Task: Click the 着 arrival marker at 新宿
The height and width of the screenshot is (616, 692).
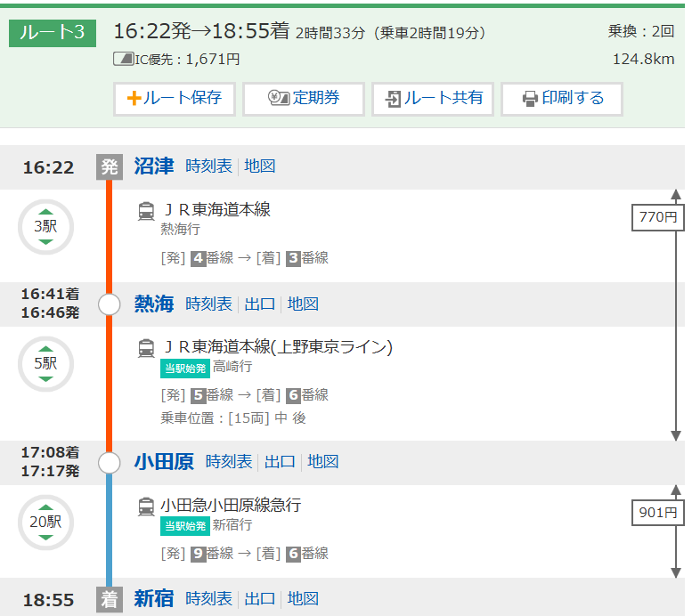Action: click(110, 600)
